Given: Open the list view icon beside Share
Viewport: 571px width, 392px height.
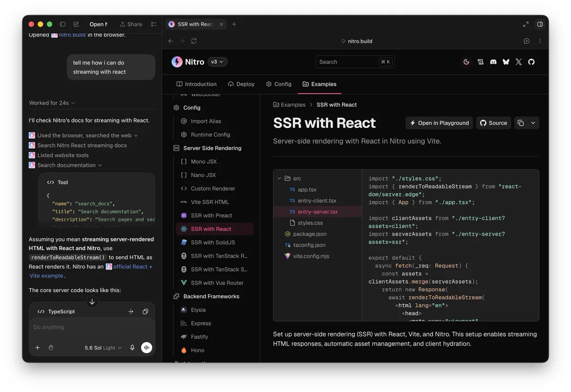Looking at the screenshot, I should [154, 24].
